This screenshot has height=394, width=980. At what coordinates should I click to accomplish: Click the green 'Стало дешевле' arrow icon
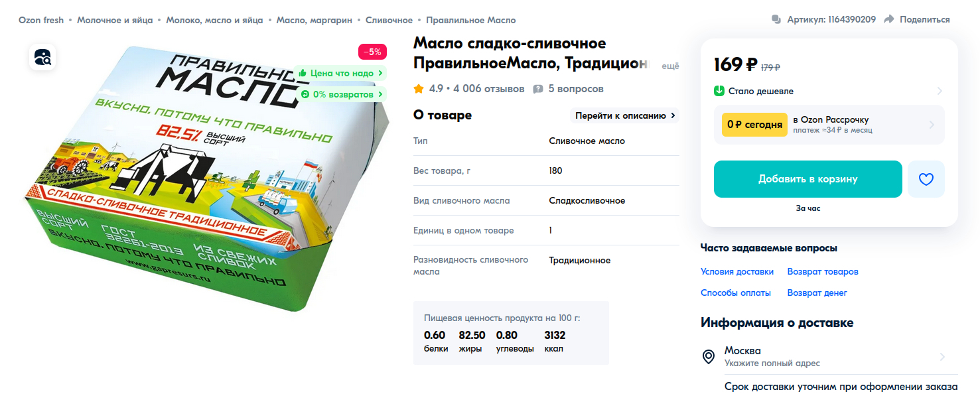[719, 91]
